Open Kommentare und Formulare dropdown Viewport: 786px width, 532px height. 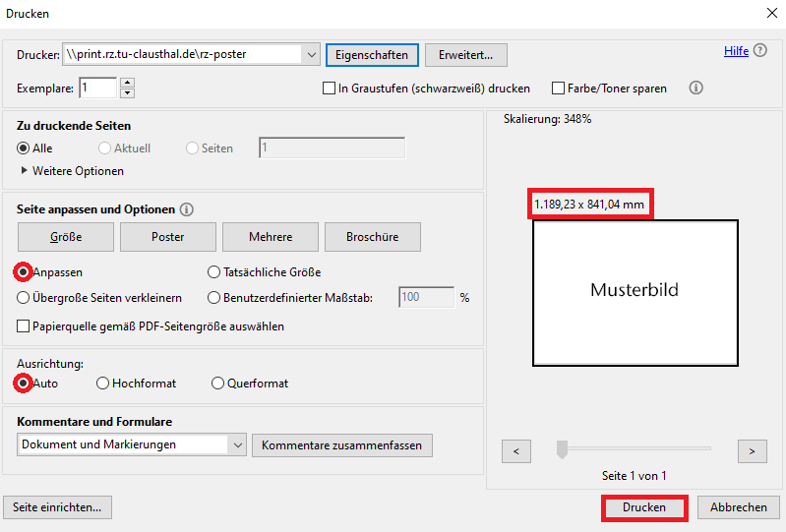237,444
